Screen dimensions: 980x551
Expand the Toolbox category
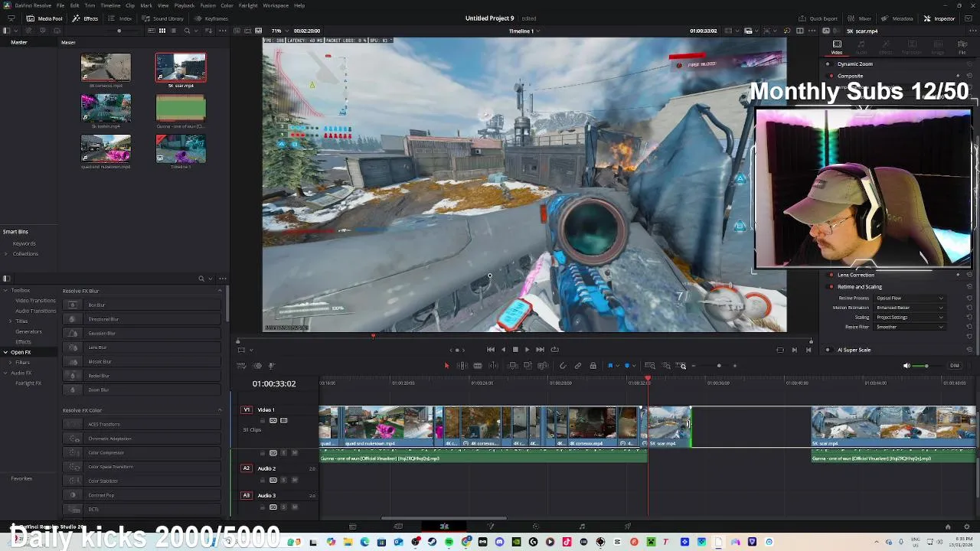(5, 291)
